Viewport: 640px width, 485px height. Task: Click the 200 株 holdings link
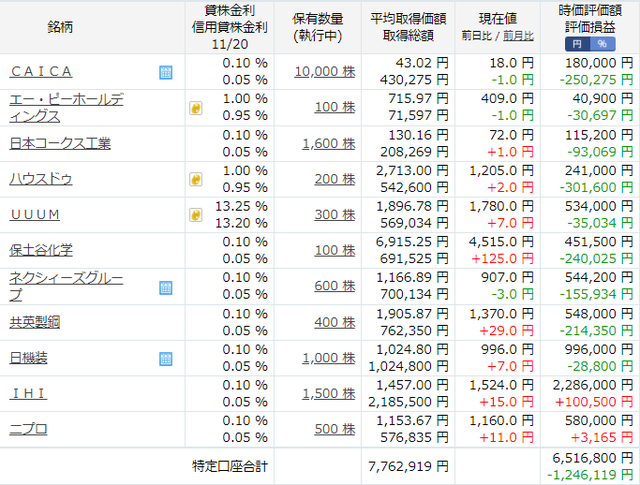click(335, 179)
